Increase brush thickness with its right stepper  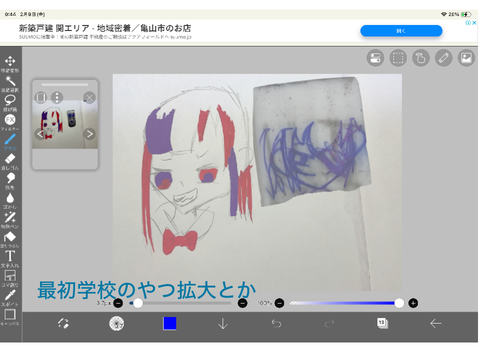[243, 303]
